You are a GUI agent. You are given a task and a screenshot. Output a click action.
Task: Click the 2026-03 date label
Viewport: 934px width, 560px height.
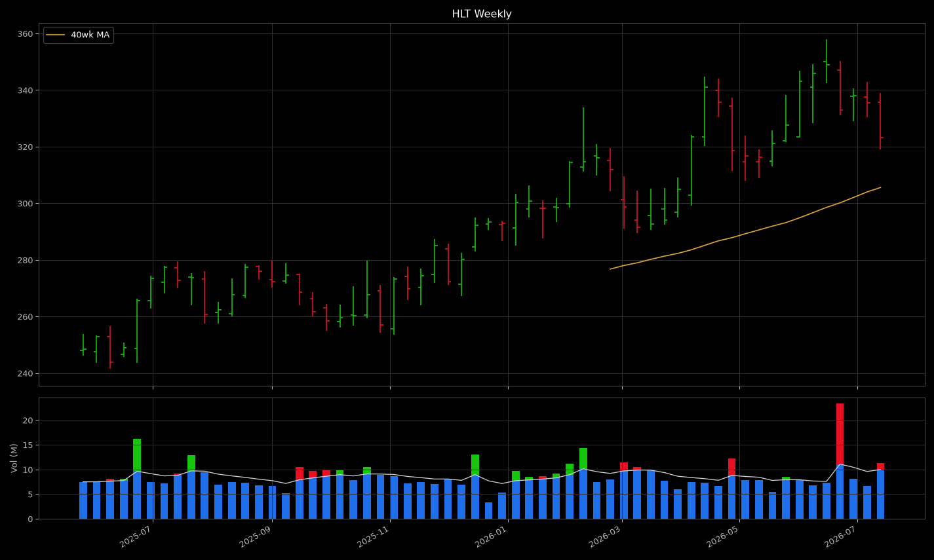[x=605, y=536]
